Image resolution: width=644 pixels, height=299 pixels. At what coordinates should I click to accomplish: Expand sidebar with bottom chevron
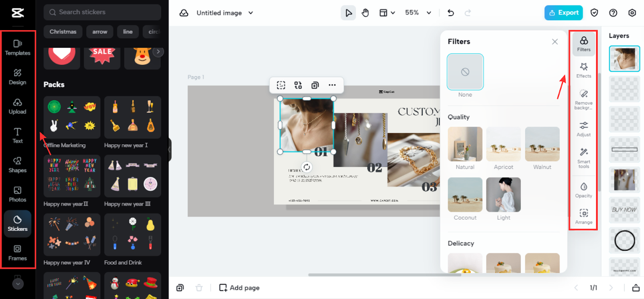point(18,284)
